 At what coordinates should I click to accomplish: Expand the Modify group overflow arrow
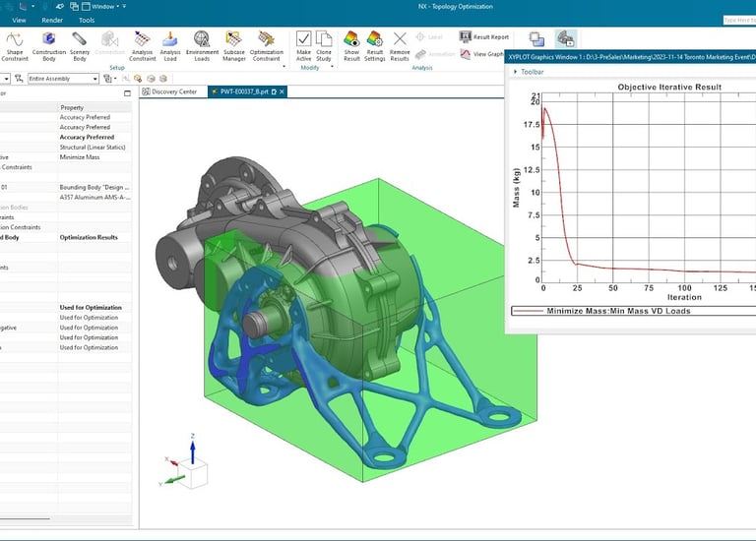click(x=332, y=67)
